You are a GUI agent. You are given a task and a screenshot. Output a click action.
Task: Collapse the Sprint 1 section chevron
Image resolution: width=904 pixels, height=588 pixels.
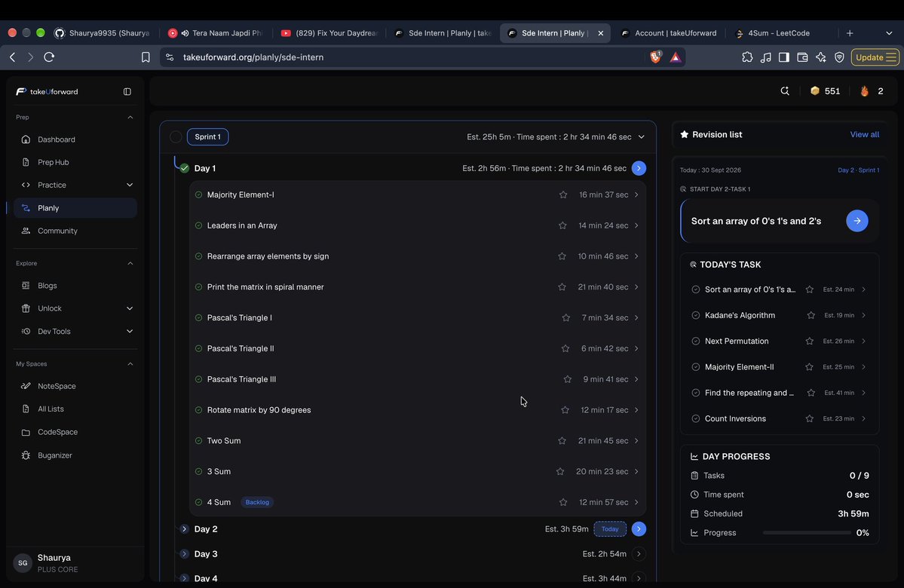point(642,137)
